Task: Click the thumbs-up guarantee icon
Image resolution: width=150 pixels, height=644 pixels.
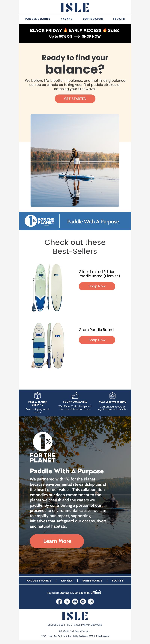Action: pos(75,395)
